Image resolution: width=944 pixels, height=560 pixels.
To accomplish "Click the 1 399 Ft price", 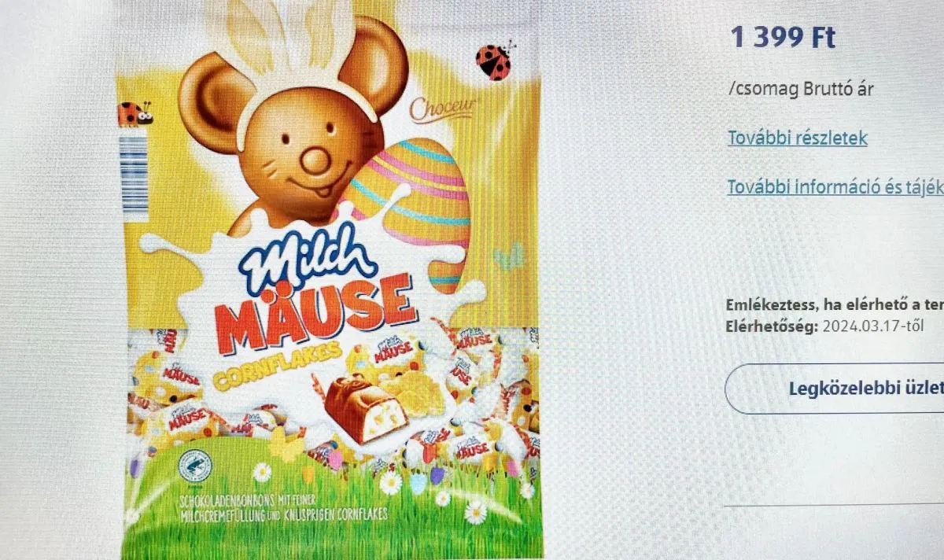I will (784, 37).
